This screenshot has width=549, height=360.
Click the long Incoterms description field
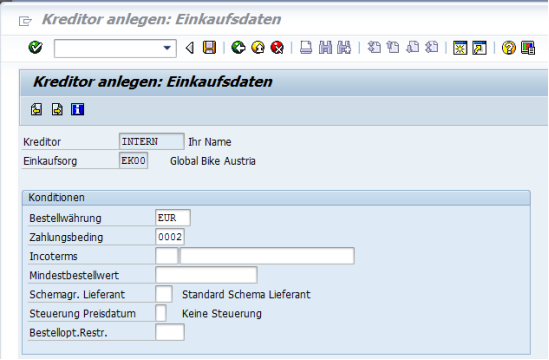tap(267, 256)
